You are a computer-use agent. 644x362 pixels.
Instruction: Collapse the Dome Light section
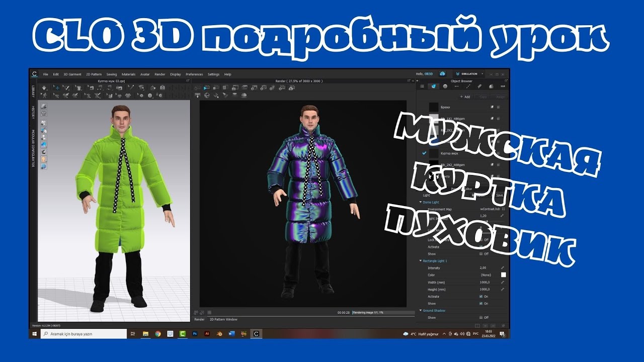(x=421, y=202)
